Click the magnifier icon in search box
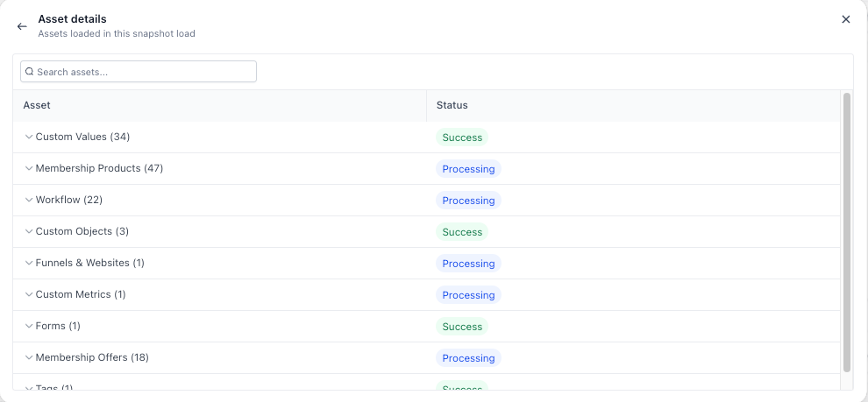The image size is (868, 402). point(30,72)
